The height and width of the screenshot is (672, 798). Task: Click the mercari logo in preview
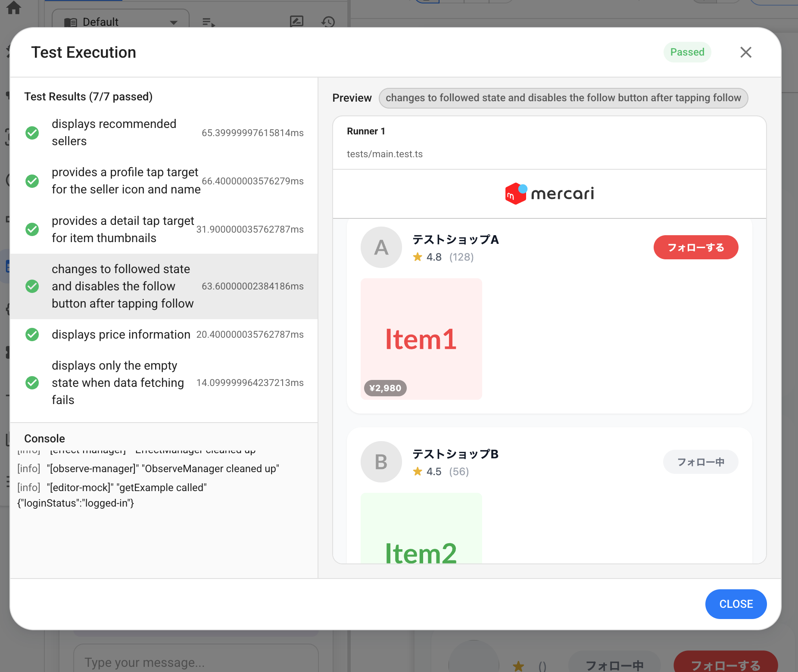point(549,193)
